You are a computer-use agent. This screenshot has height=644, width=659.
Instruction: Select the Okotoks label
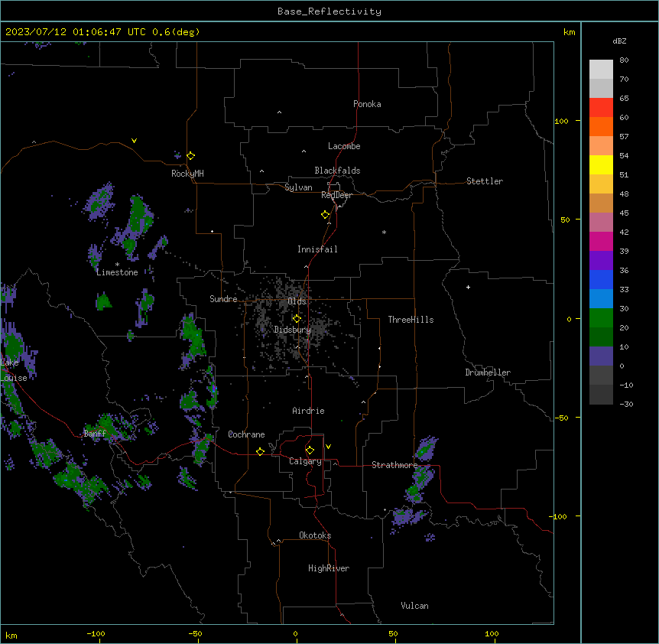click(315, 535)
